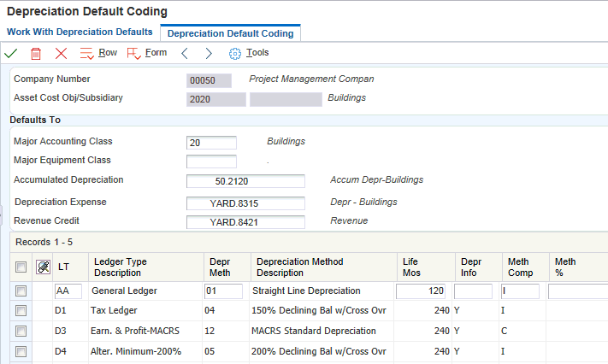Toggle the select-all checkbox in grid header

(x=21, y=267)
